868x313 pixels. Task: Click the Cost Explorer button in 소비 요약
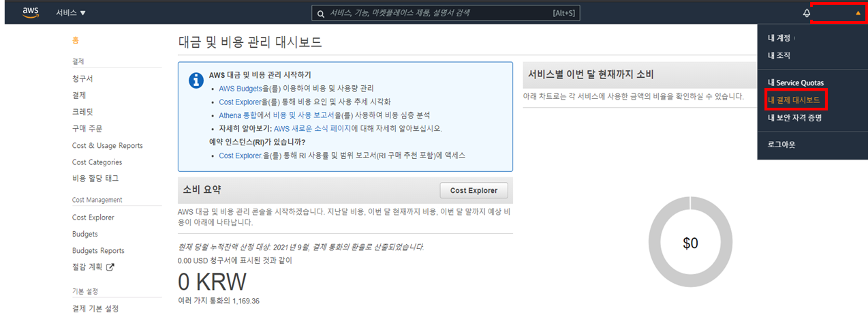pyautogui.click(x=474, y=190)
